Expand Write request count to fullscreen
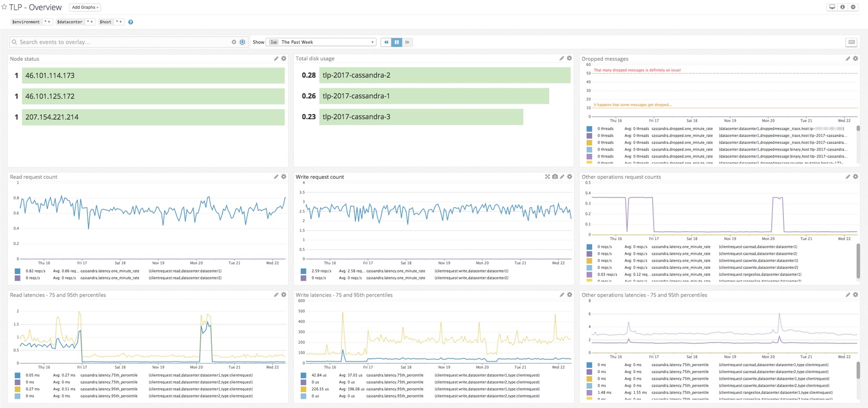This screenshot has width=868, height=408. click(547, 177)
